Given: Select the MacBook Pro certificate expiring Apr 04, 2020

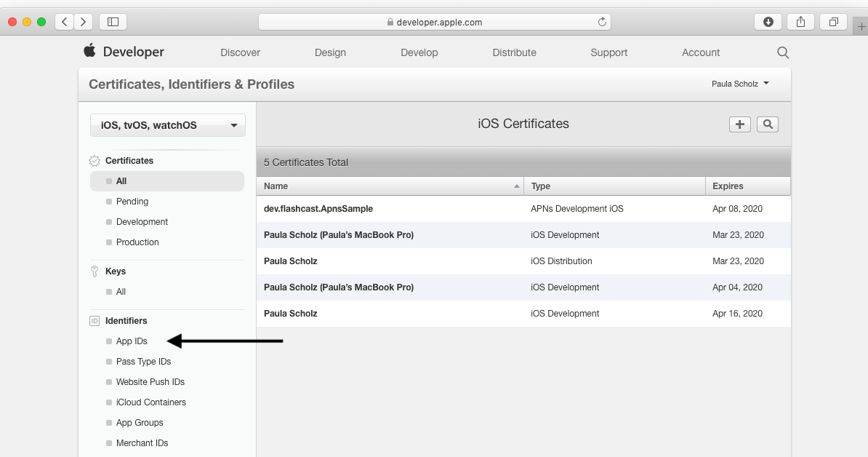Looking at the screenshot, I should pos(523,287).
